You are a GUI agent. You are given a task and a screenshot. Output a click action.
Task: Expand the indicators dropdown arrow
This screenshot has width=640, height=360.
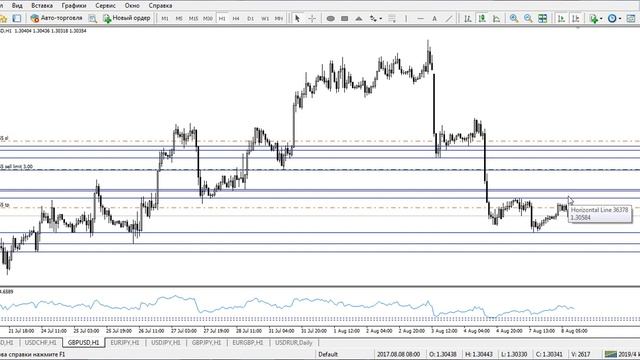click(601, 18)
